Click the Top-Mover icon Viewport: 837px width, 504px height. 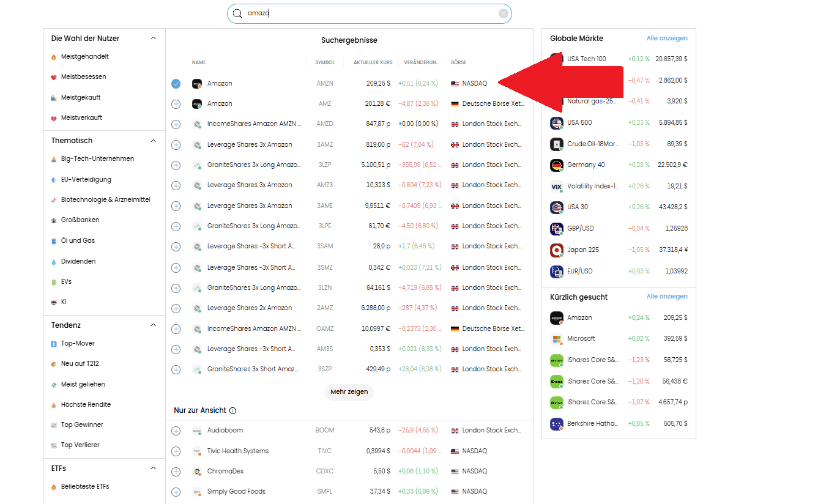[x=54, y=344]
